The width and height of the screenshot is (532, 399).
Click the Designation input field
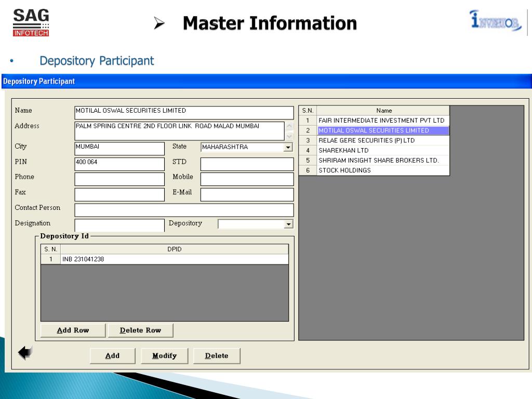pyautogui.click(x=119, y=225)
